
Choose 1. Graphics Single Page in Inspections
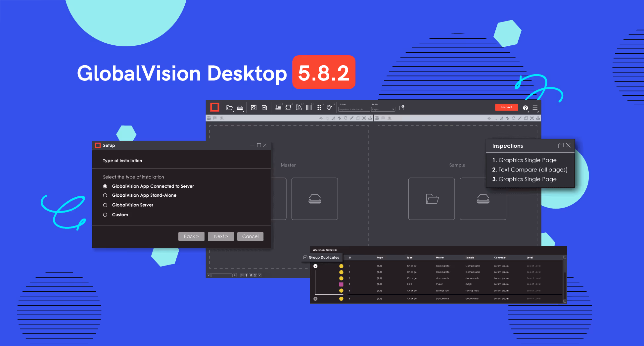point(524,160)
